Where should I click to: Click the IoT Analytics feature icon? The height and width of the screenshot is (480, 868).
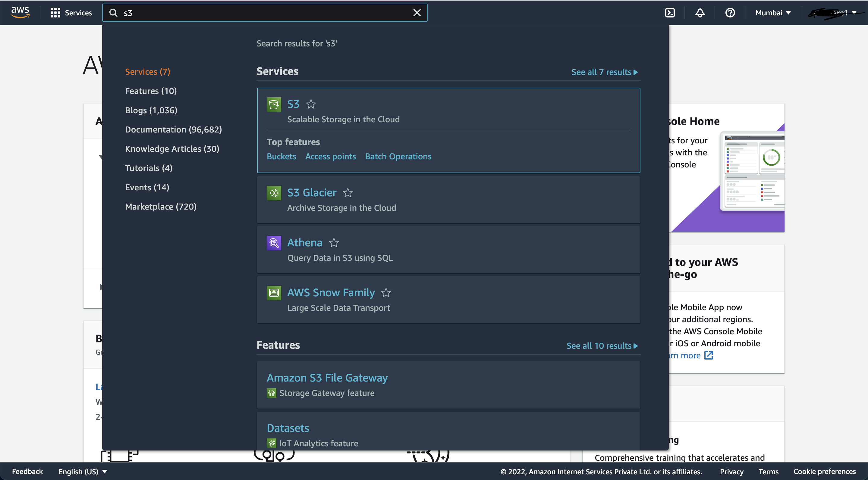(x=272, y=443)
